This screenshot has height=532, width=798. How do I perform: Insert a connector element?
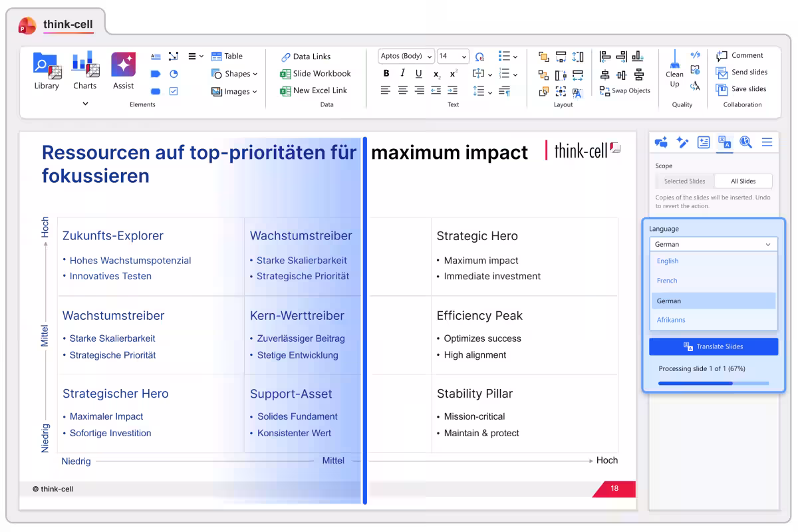(x=174, y=57)
